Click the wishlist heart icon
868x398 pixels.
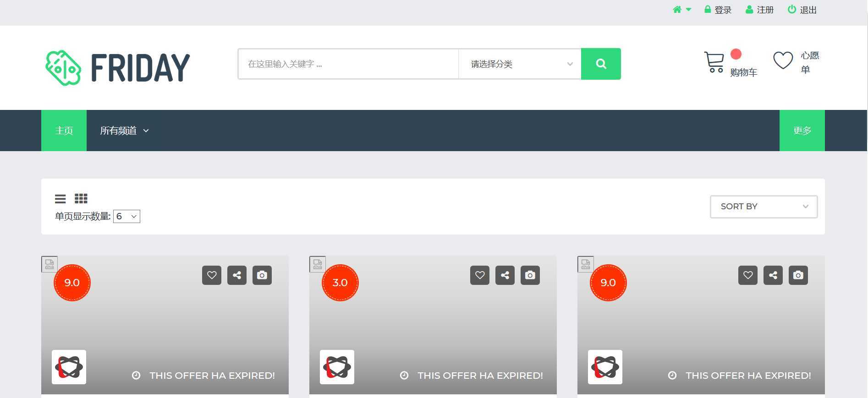pyautogui.click(x=783, y=60)
